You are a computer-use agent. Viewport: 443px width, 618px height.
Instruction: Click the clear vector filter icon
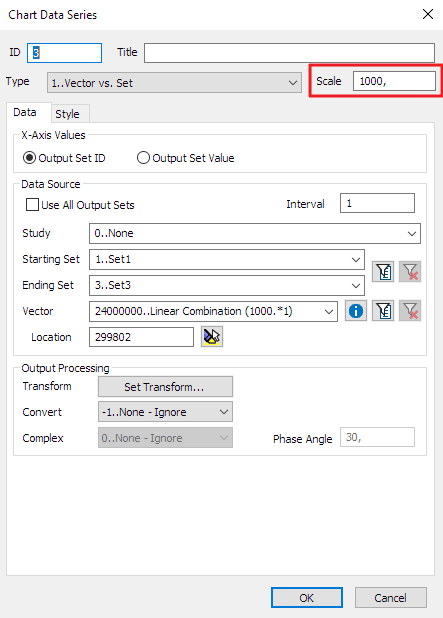[410, 311]
